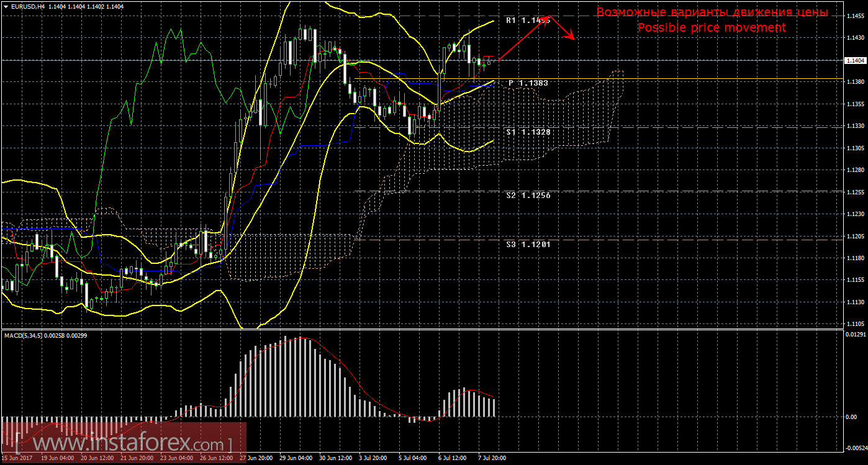Select the R1 resistance pivot label
The height and width of the screenshot is (465, 868).
[x=528, y=20]
